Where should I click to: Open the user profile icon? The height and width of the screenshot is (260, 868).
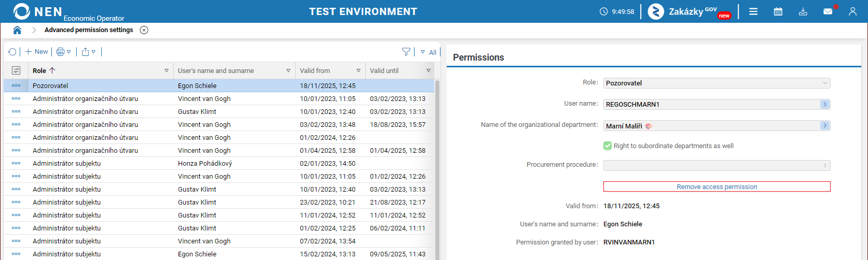coord(852,11)
